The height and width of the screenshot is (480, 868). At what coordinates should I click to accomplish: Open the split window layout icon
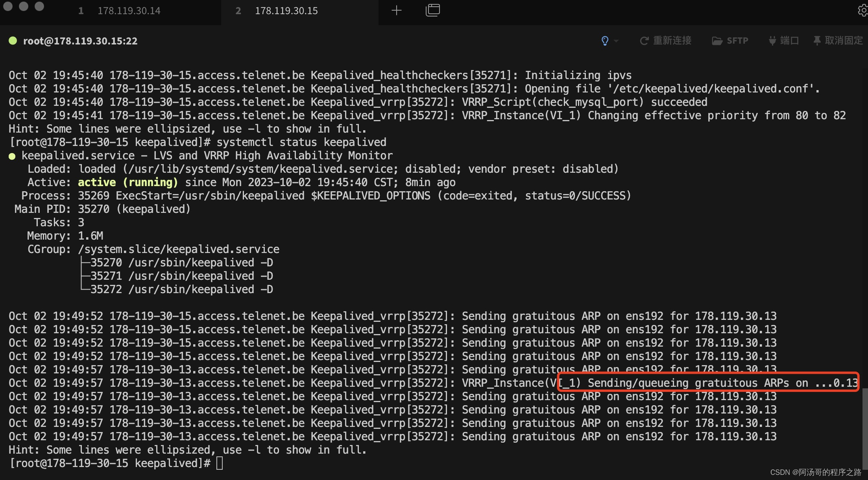coord(433,10)
